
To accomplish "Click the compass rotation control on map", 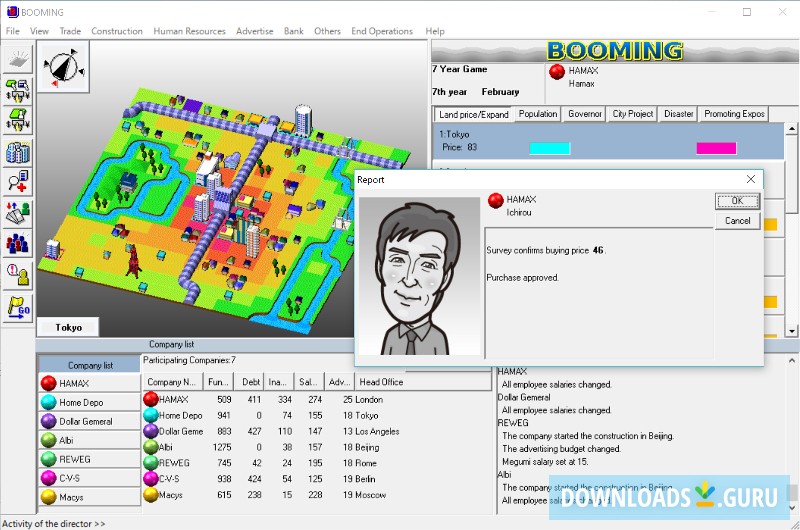I will click(64, 67).
